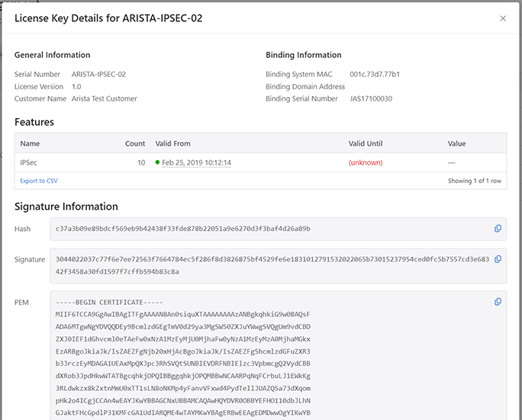This screenshot has width=522, height=420.
Task: Select the Valid Until column header
Action: [366, 143]
